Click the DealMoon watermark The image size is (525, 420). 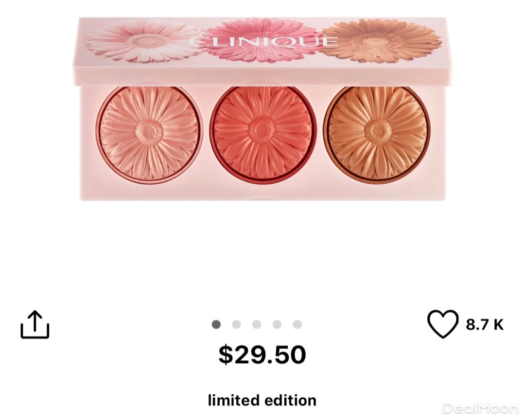pos(480,408)
